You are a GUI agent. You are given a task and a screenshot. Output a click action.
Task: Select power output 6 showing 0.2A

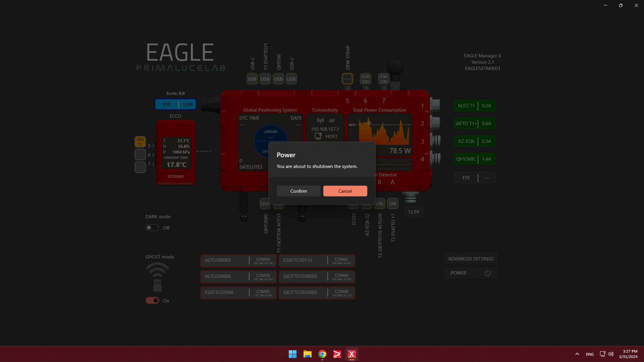click(x=365, y=79)
